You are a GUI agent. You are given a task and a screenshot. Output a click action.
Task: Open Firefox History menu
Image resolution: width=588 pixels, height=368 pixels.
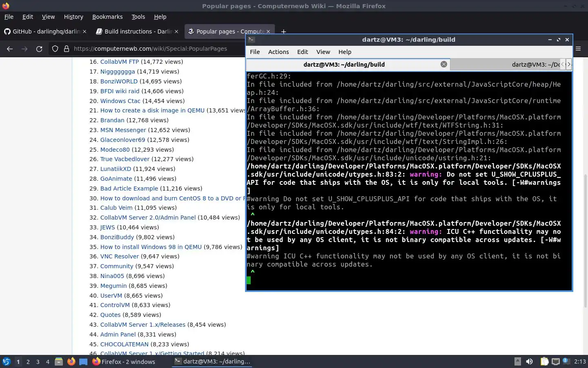point(73,17)
